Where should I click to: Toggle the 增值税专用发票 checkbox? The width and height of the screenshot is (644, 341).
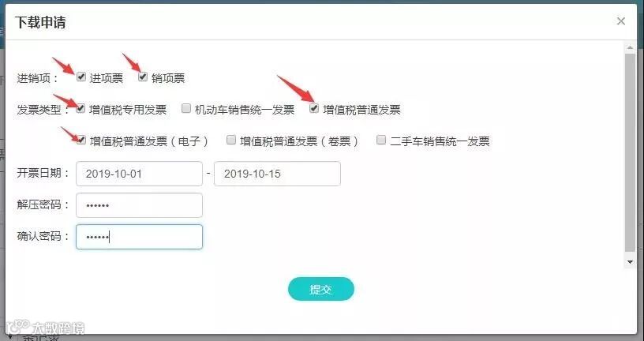point(80,109)
